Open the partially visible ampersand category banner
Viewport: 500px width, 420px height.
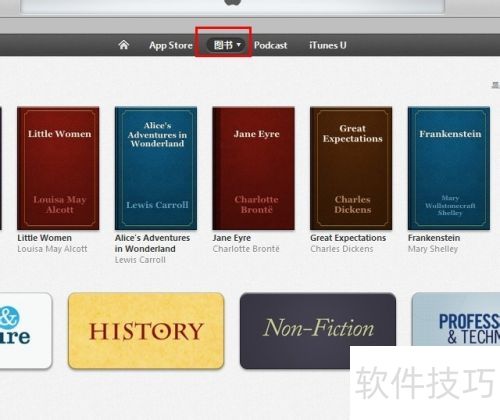[x=26, y=331]
